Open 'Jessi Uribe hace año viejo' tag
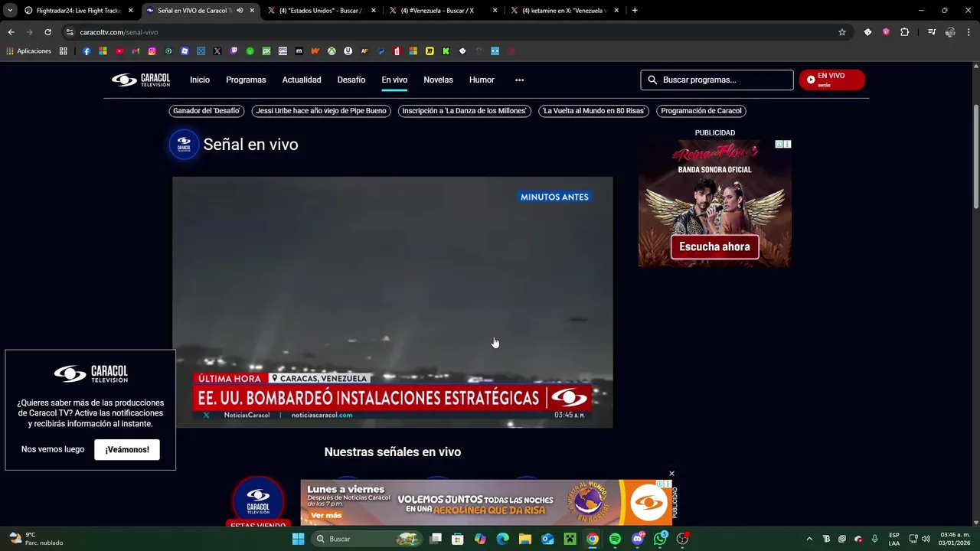Viewport: 980px width, 551px height. point(322,111)
